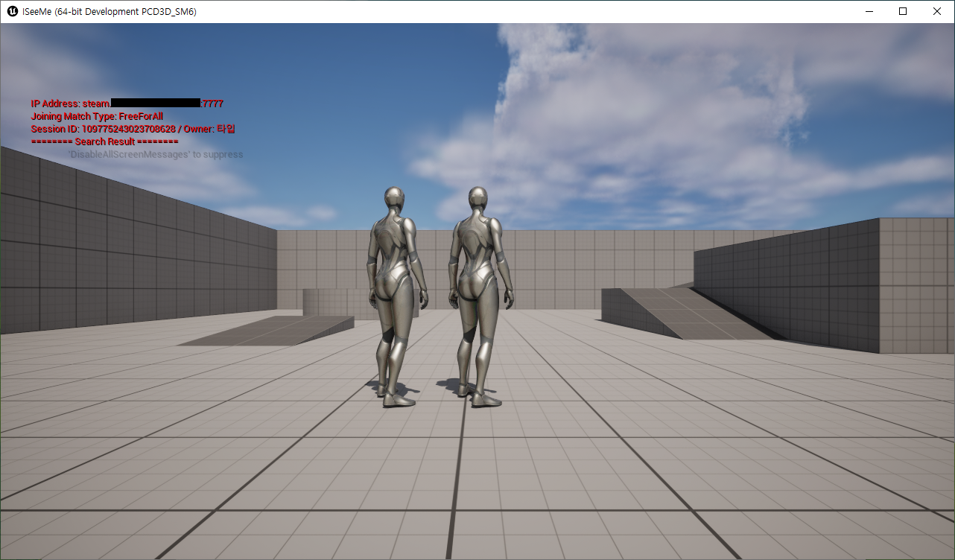Close the ISeeMe window
Image resolution: width=955 pixels, height=560 pixels.
tap(937, 12)
